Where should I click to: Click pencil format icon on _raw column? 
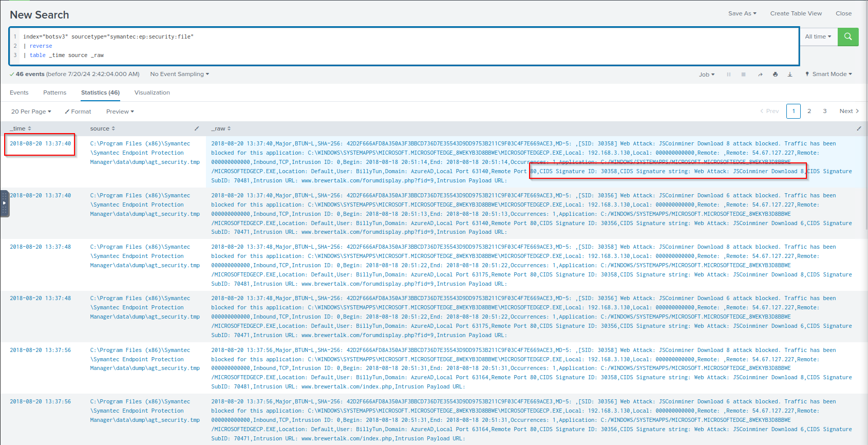[x=859, y=128]
